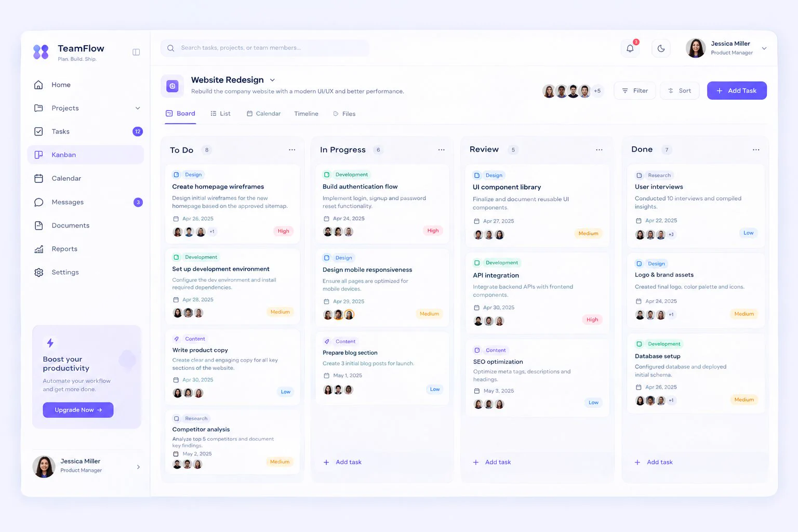The height and width of the screenshot is (532, 798).
Task: Add task to the Done column
Action: [x=654, y=462]
